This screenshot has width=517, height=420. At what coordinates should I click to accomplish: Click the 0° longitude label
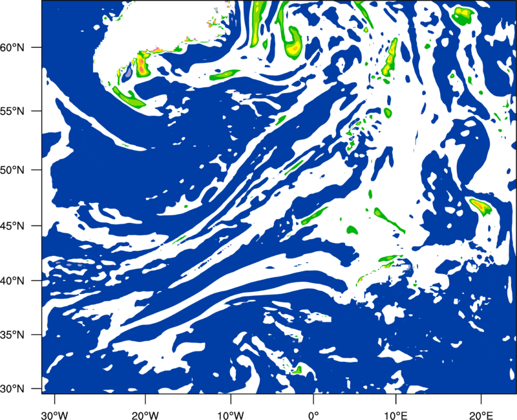tap(313, 415)
